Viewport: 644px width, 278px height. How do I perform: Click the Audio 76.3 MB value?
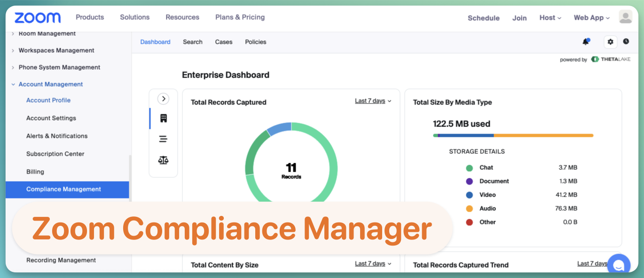[566, 208]
